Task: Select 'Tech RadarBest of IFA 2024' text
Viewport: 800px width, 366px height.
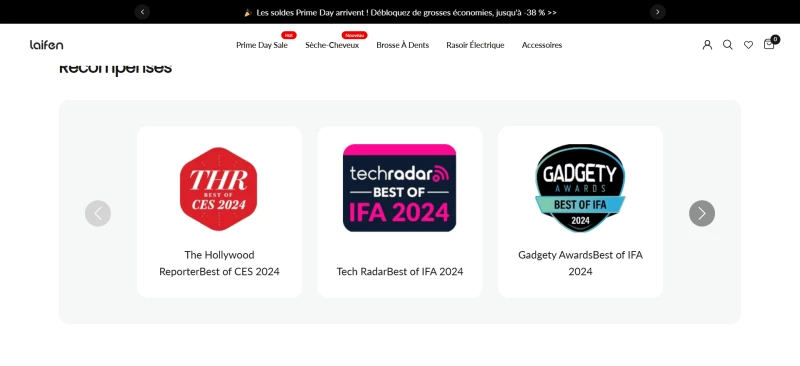Action: pyautogui.click(x=400, y=272)
